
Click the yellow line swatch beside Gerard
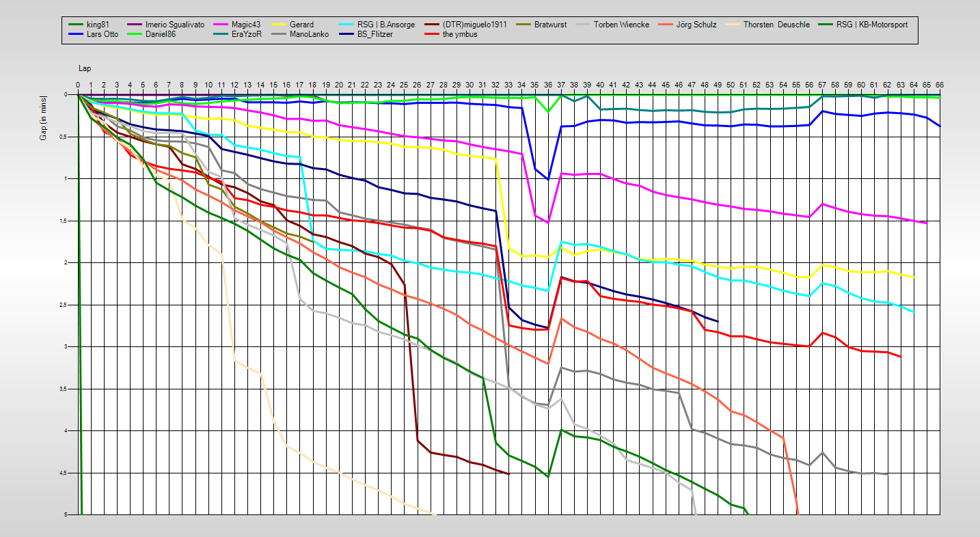pyautogui.click(x=277, y=25)
